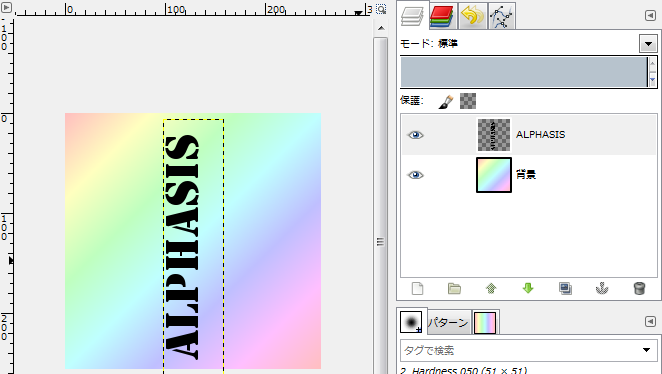This screenshot has width=662, height=374.
Task: Open the brushes dock configuration menu
Action: (650, 322)
